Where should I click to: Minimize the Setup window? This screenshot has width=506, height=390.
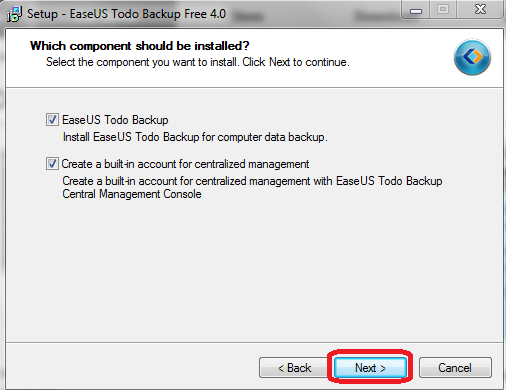(x=416, y=10)
